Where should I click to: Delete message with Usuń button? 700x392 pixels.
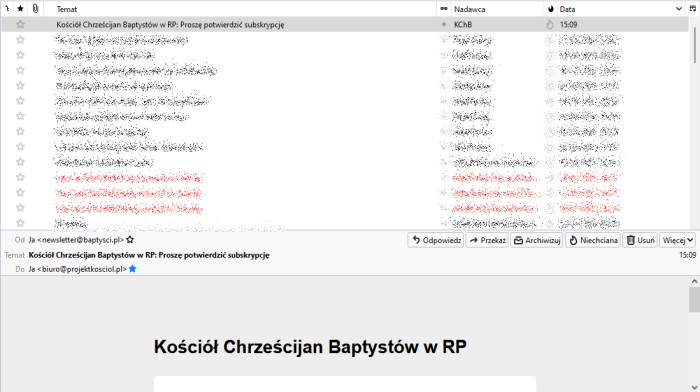[x=640, y=240]
